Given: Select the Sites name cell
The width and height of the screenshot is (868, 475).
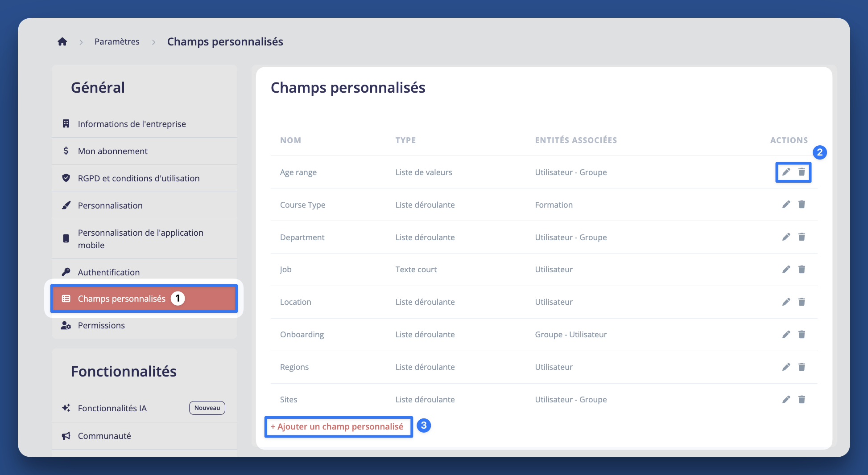Looking at the screenshot, I should pos(289,400).
